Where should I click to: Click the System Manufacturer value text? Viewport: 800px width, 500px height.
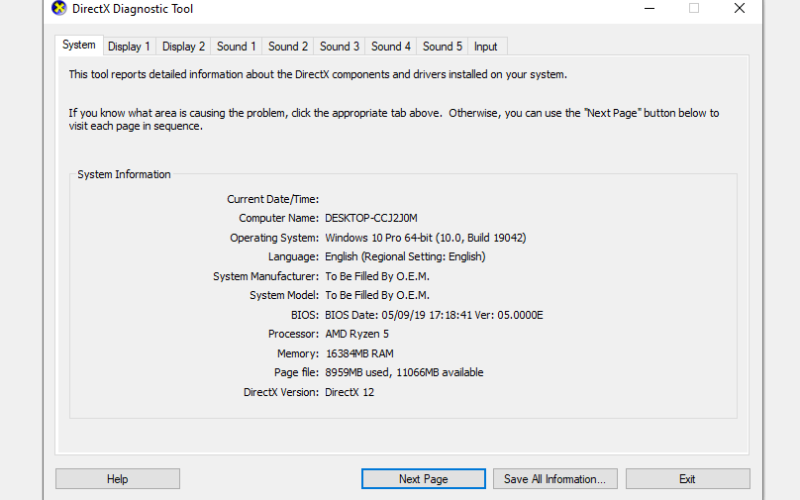[377, 276]
